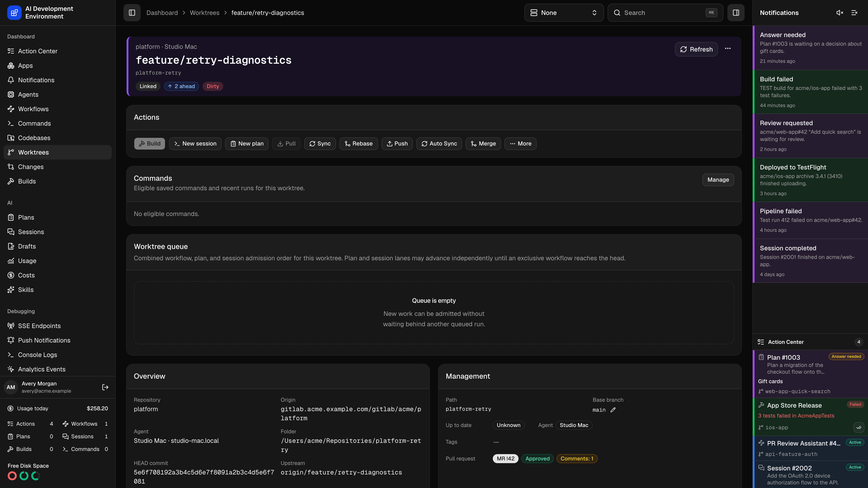Go to Agents page
The width and height of the screenshot is (868, 488).
[x=58, y=95]
